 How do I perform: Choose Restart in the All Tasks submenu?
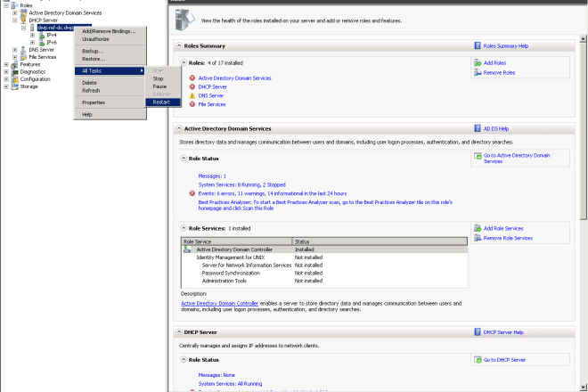click(x=163, y=102)
